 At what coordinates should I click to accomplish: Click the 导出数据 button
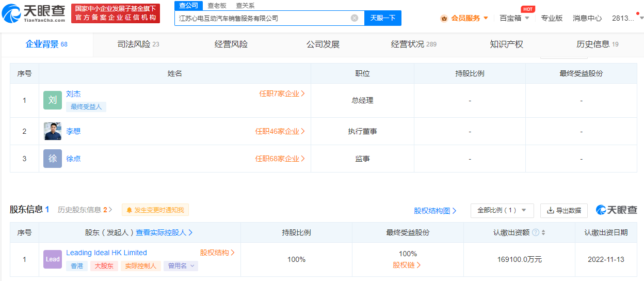click(564, 210)
